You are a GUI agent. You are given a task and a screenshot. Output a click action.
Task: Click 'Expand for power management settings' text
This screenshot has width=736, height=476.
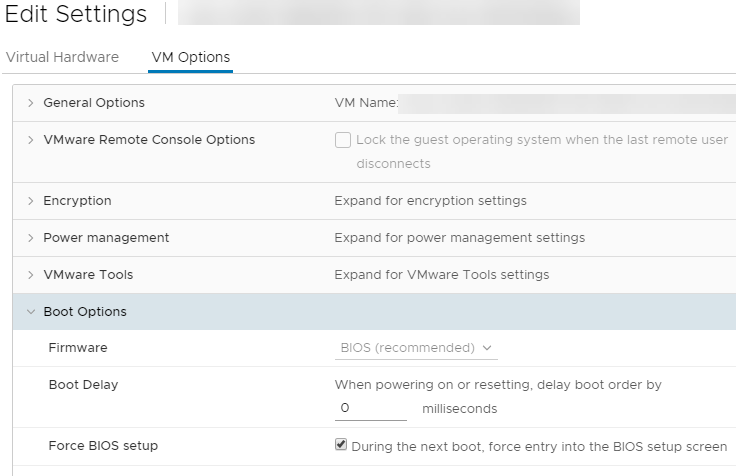tap(459, 238)
